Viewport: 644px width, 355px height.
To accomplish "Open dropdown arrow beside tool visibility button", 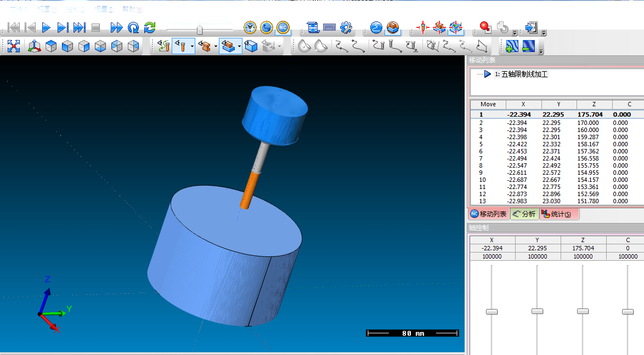I will (192, 47).
